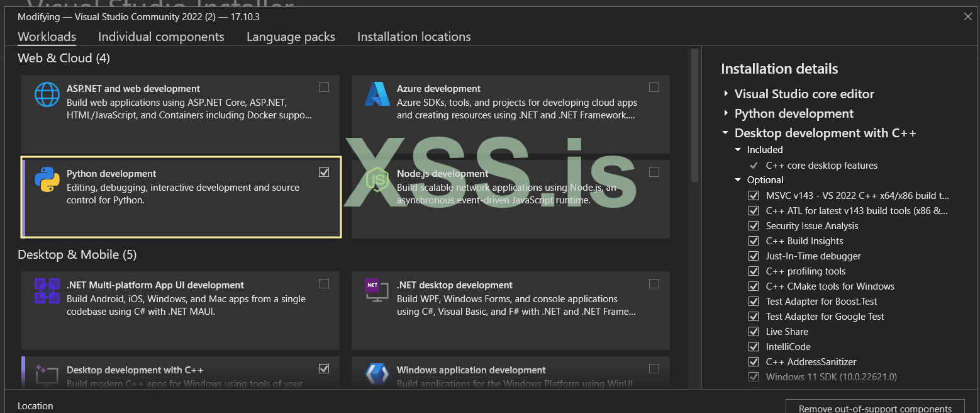Click the Azure development logo icon
The image size is (980, 413).
[377, 95]
